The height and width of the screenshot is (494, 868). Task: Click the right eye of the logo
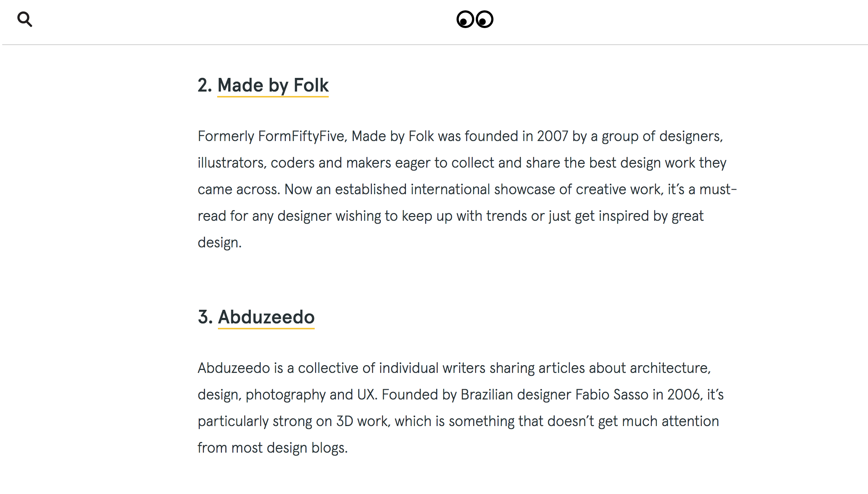point(484,19)
